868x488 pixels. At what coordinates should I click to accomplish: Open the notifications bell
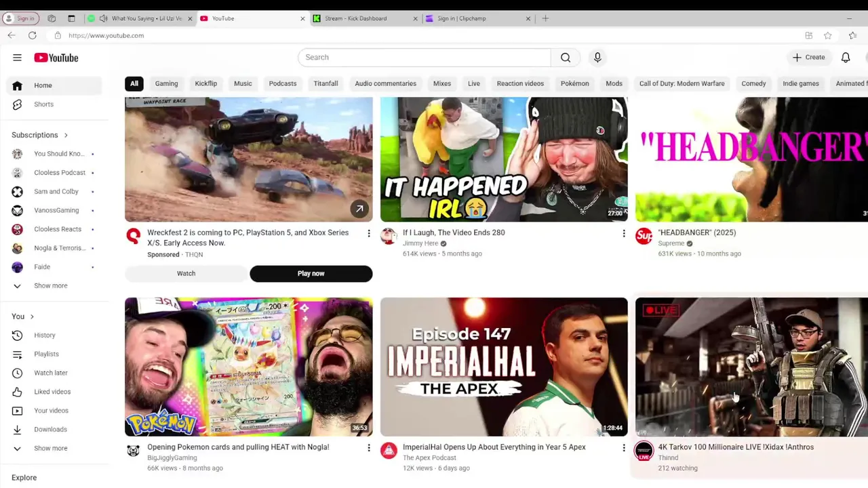click(846, 58)
